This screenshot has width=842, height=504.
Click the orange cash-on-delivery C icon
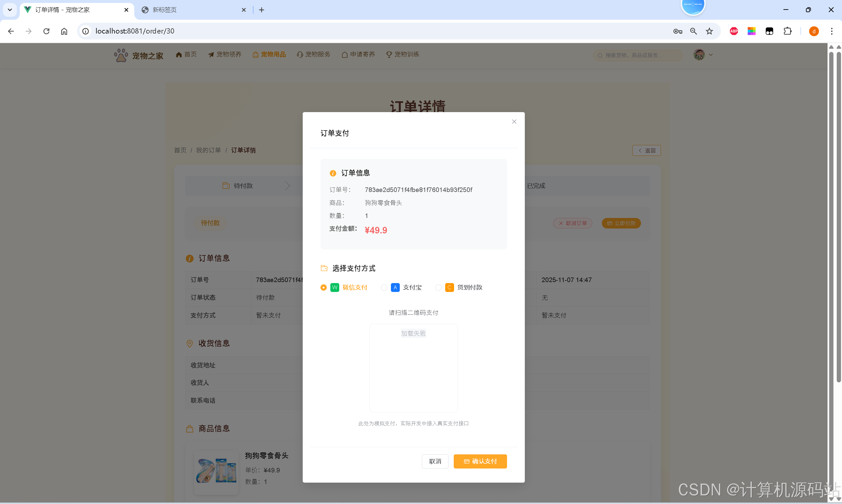449,287
